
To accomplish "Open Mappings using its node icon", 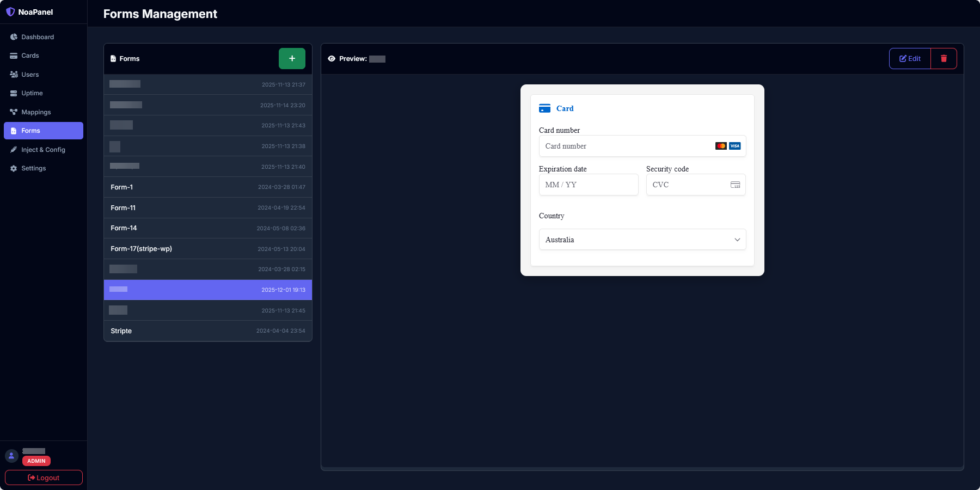I will coord(14,112).
